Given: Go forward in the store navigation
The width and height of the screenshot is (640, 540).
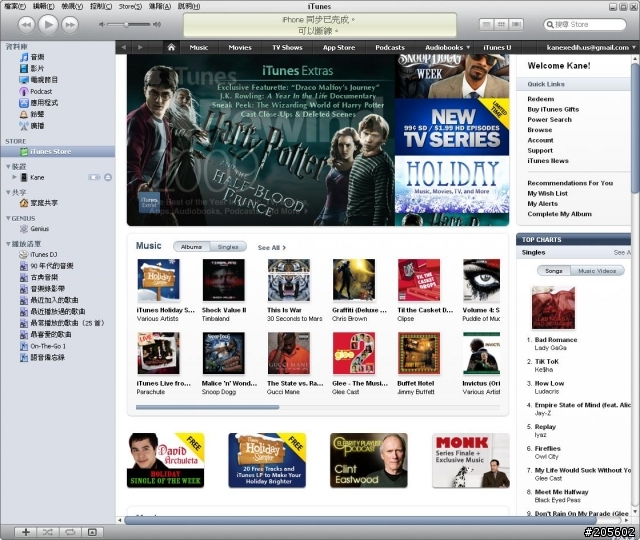Looking at the screenshot, I should [x=140, y=47].
